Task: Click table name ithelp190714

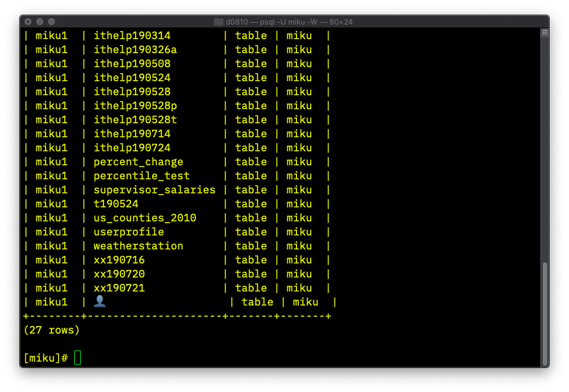Action: (132, 134)
